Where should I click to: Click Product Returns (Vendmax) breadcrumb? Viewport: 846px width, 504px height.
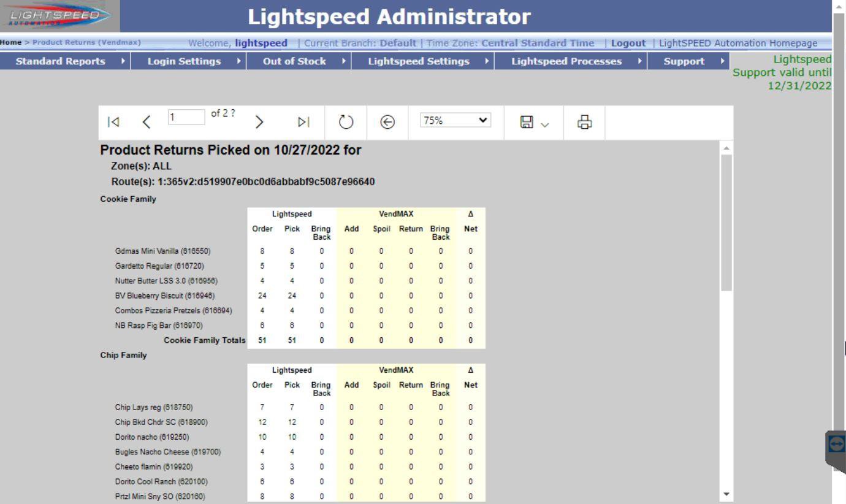click(x=86, y=42)
